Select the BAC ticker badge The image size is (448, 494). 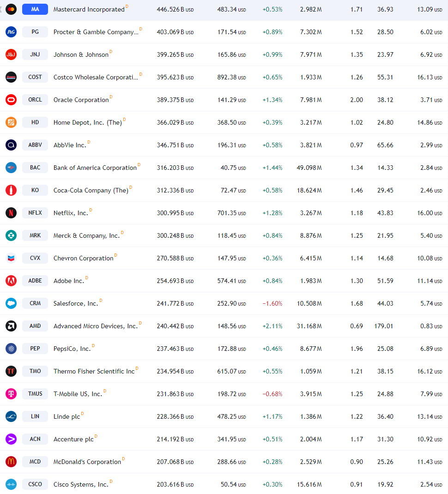tap(35, 168)
